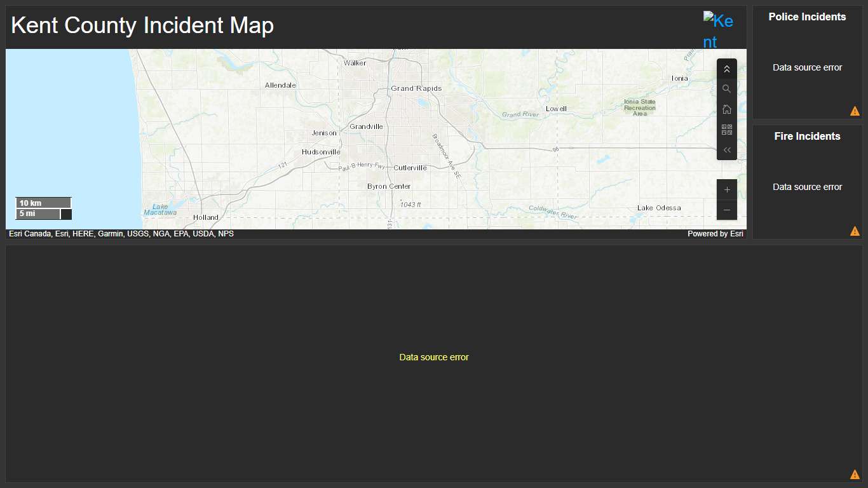The image size is (868, 488).
Task: Click the 5 mi scale bar
Action: (x=38, y=214)
